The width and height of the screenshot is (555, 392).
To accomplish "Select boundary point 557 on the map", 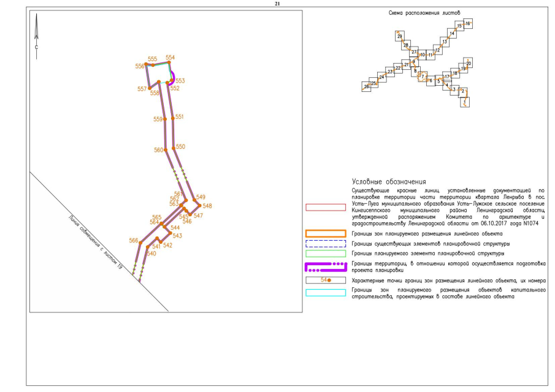I will click(x=150, y=89).
